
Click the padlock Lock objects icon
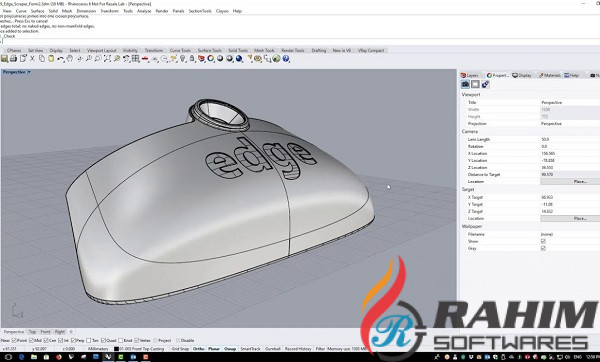192,59
